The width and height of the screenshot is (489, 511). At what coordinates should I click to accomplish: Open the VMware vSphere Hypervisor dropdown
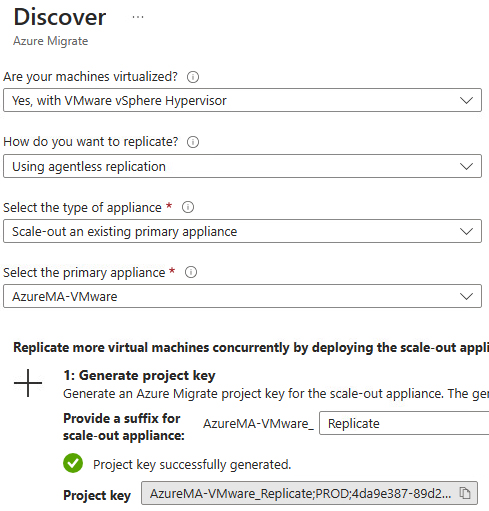pyautogui.click(x=242, y=100)
